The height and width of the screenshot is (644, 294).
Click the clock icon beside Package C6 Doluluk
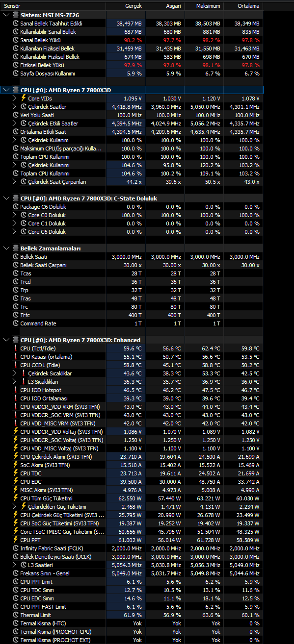point(15,207)
